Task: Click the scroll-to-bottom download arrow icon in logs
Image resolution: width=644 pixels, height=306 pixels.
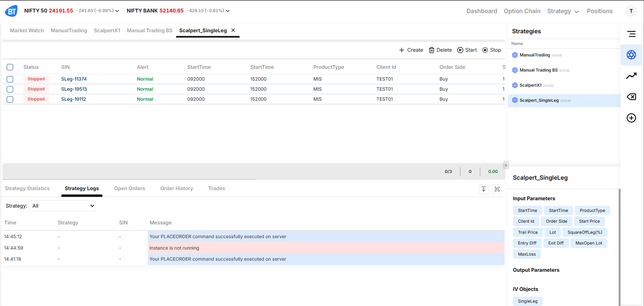Action: [484, 189]
